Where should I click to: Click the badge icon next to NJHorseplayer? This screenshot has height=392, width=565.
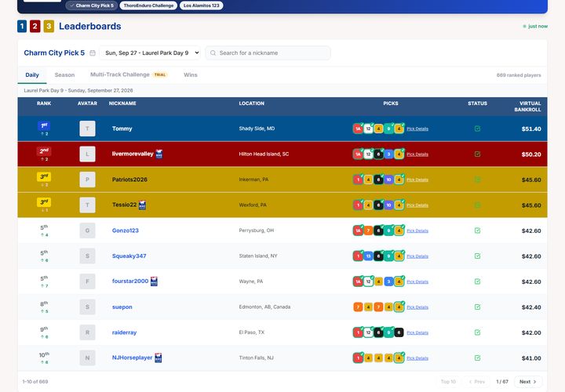point(159,358)
